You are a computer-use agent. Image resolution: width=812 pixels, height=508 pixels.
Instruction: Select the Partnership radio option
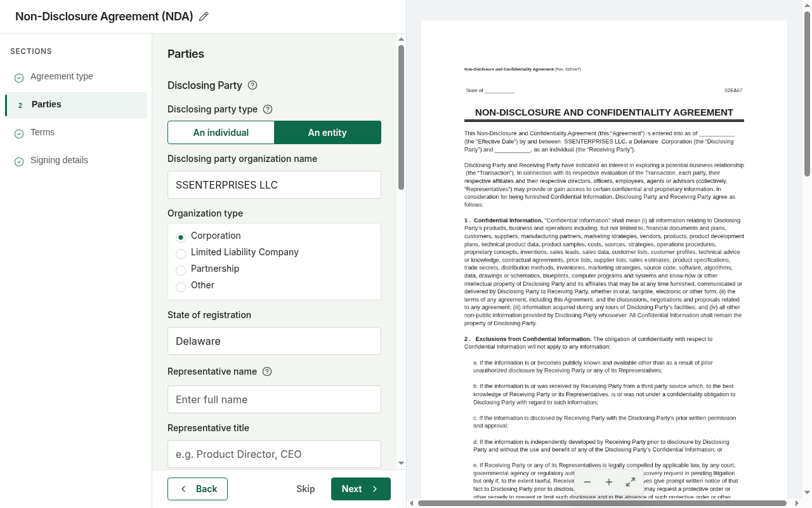[x=181, y=270]
